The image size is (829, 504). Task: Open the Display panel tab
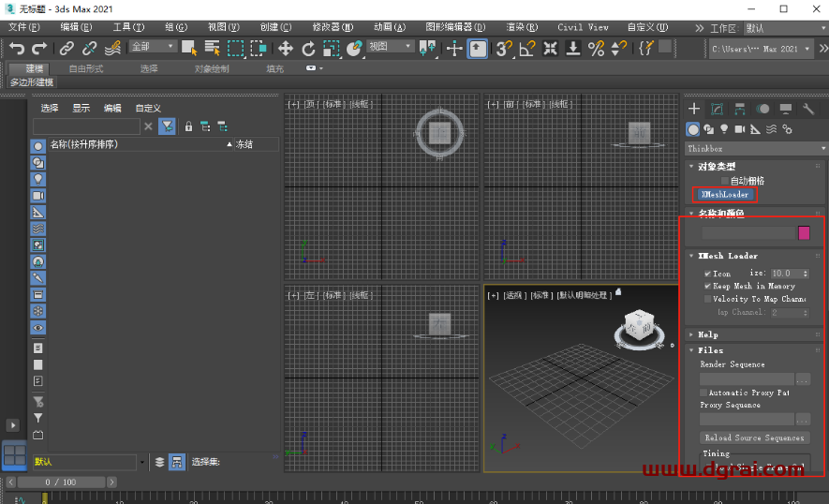pos(786,109)
